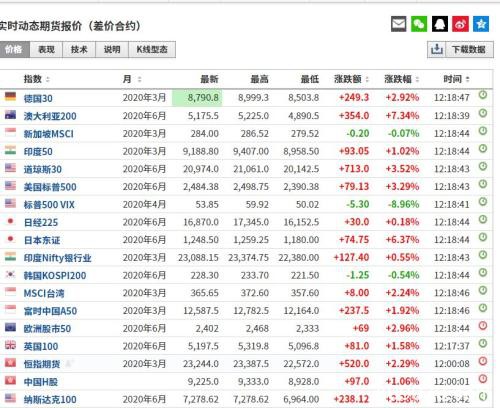Click the green clock icon in 德国30 row
500x408 pixels.
(483, 95)
